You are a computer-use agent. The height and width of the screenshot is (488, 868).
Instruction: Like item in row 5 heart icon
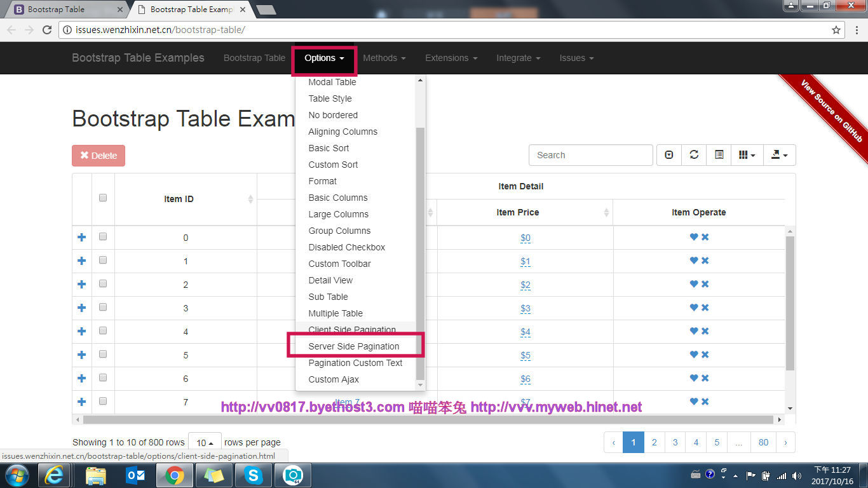pos(694,355)
